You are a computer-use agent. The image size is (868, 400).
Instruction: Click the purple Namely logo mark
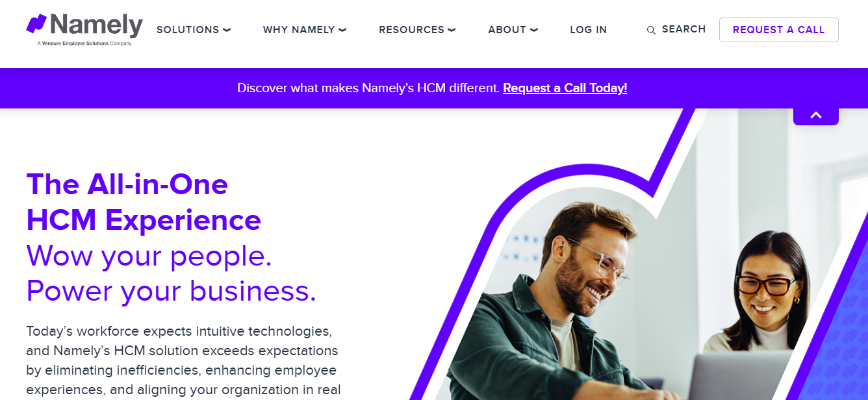[36, 24]
